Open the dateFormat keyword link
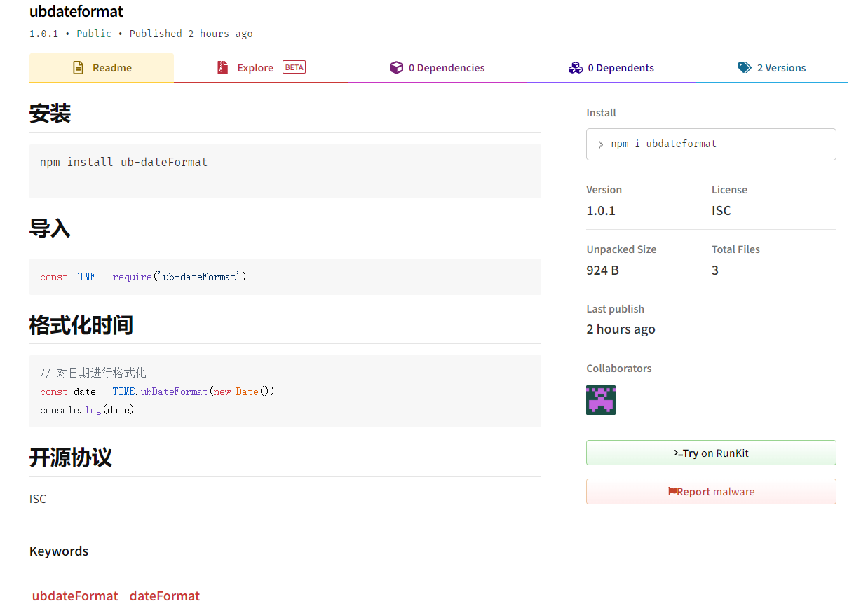 165,596
